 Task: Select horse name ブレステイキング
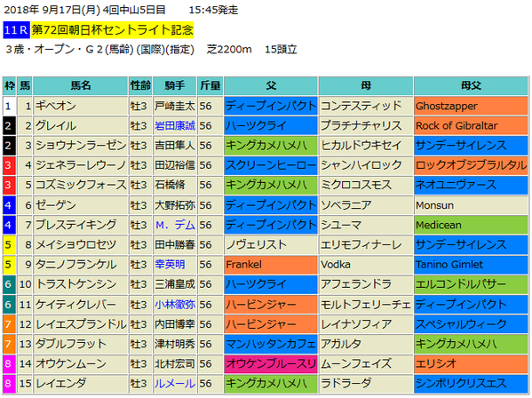(76, 225)
